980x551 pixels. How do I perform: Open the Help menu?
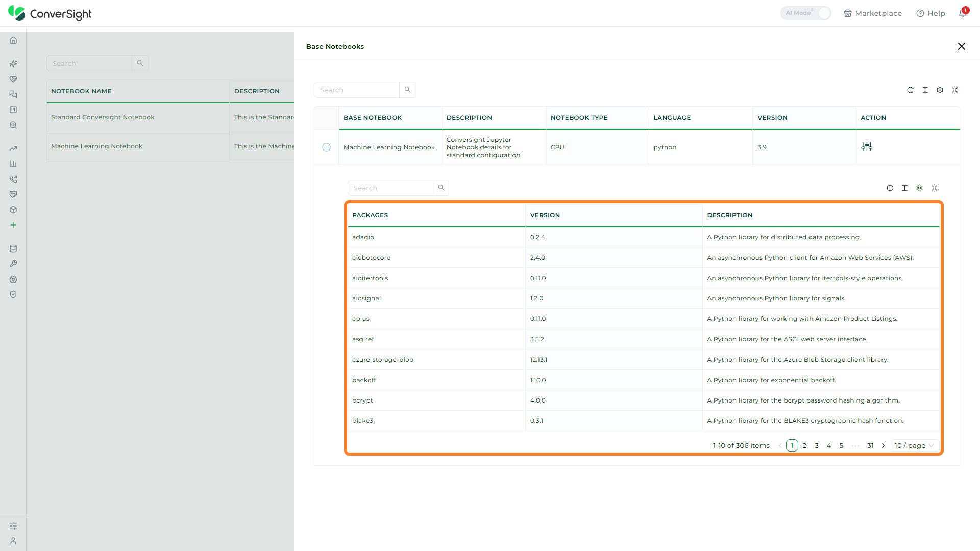pyautogui.click(x=930, y=13)
